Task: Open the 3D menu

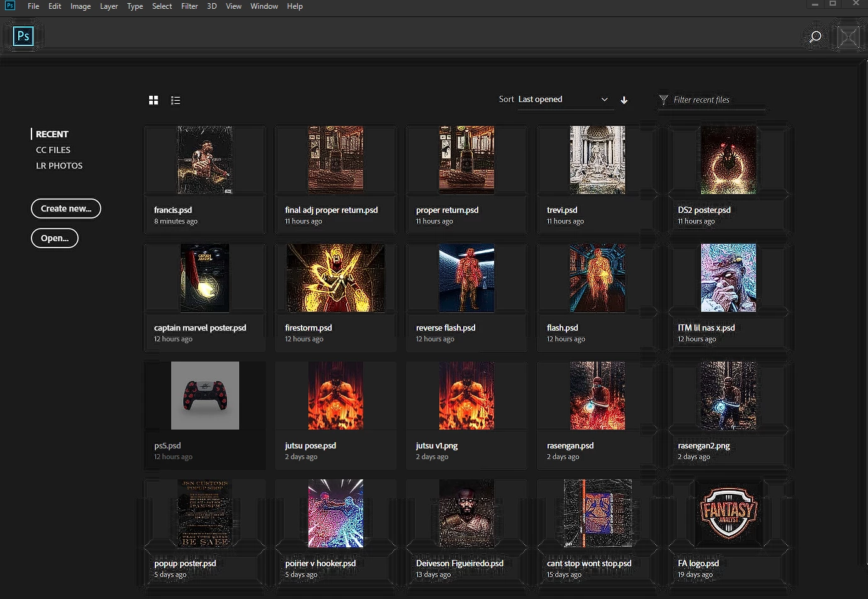Action: coord(212,6)
